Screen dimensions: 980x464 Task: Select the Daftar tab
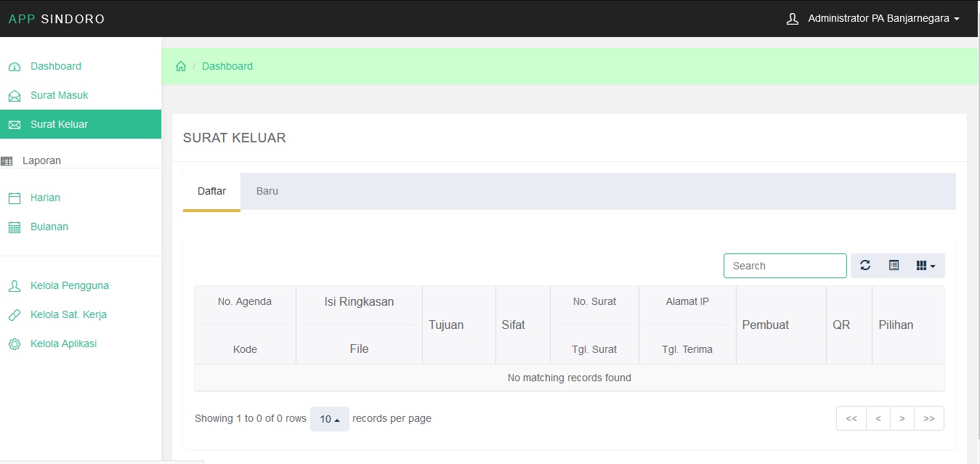coord(211,192)
